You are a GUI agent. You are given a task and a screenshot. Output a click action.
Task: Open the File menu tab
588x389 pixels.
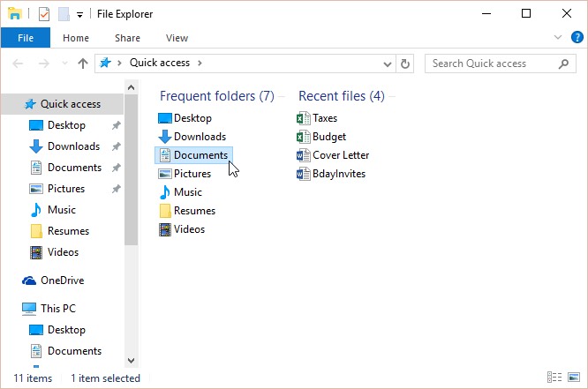(26, 38)
